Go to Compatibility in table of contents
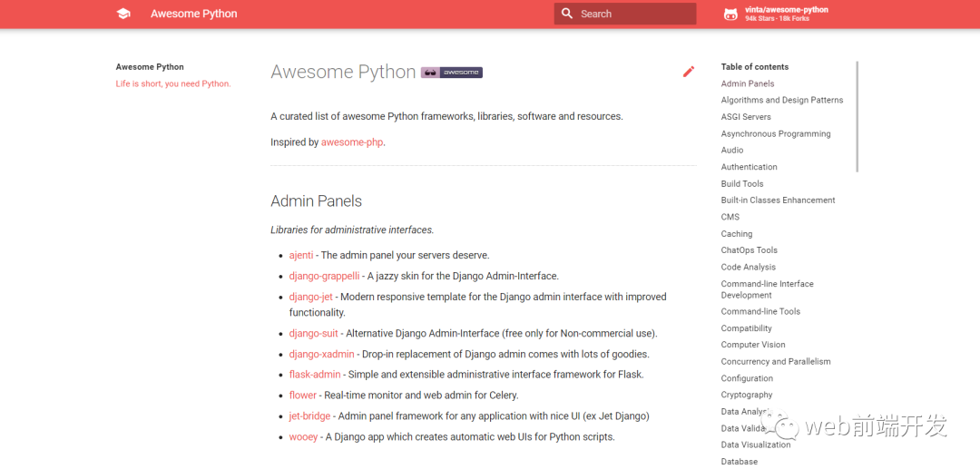Image resolution: width=980 pixels, height=469 pixels. coord(746,327)
